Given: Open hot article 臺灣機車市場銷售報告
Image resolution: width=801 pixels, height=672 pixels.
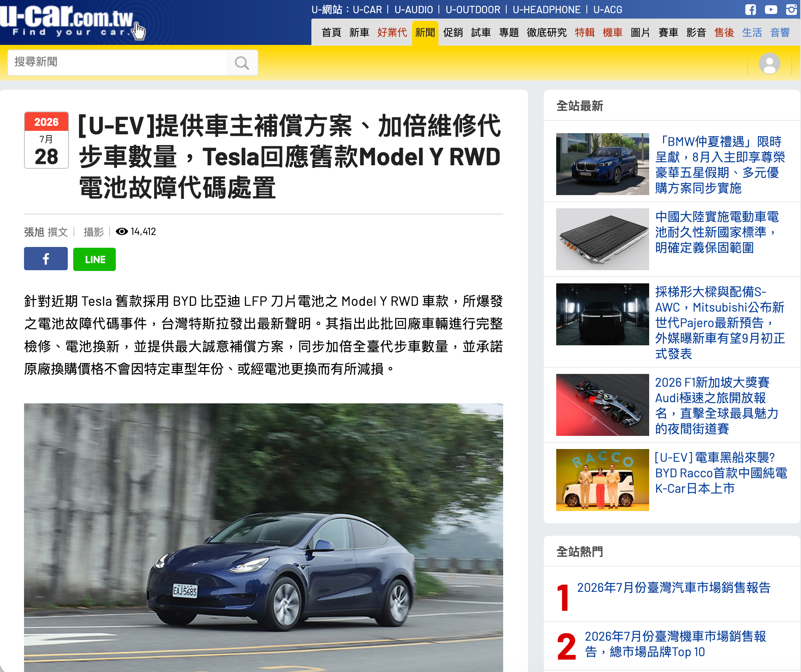Looking at the screenshot, I should click(x=675, y=644).
